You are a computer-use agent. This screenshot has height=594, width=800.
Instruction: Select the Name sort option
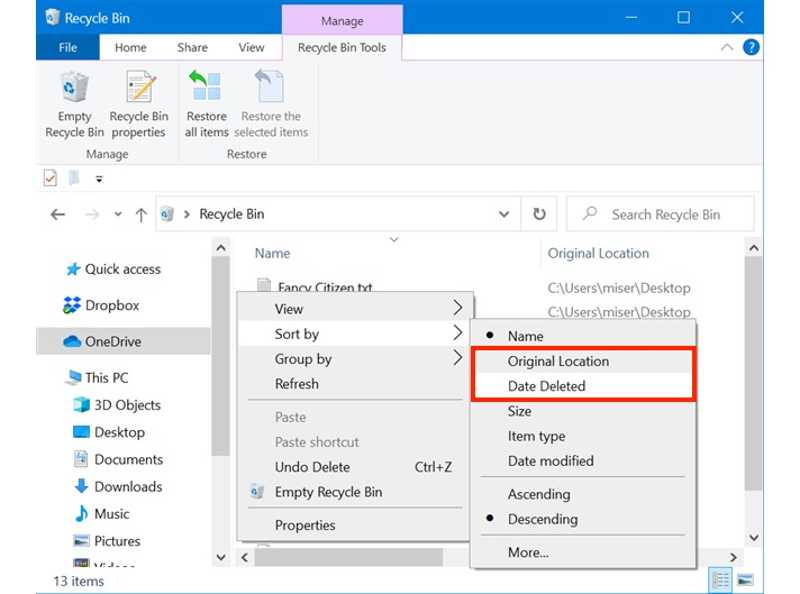tap(525, 336)
